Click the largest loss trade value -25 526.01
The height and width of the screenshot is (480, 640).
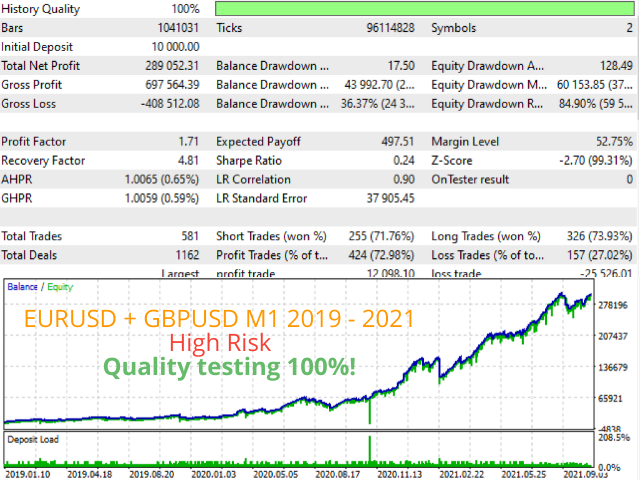[606, 273]
